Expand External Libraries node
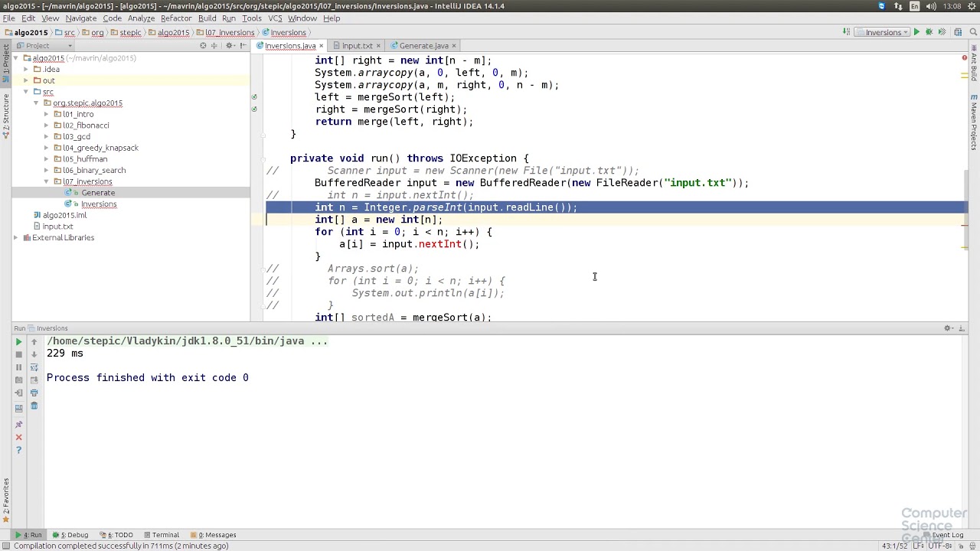This screenshot has height=551, width=980. pyautogui.click(x=16, y=238)
